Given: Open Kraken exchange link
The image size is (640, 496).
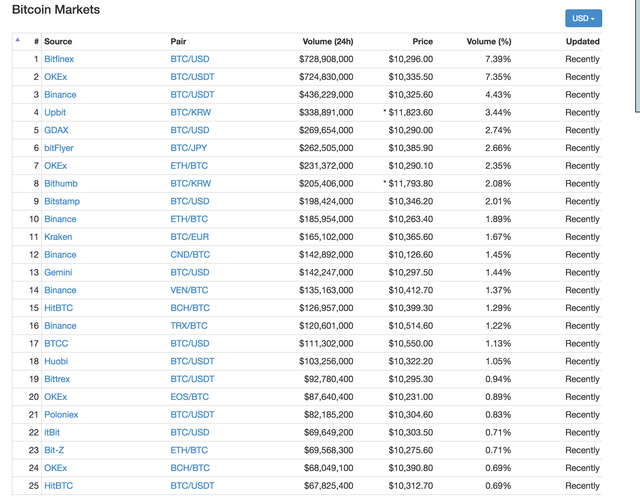Looking at the screenshot, I should click(x=58, y=237).
